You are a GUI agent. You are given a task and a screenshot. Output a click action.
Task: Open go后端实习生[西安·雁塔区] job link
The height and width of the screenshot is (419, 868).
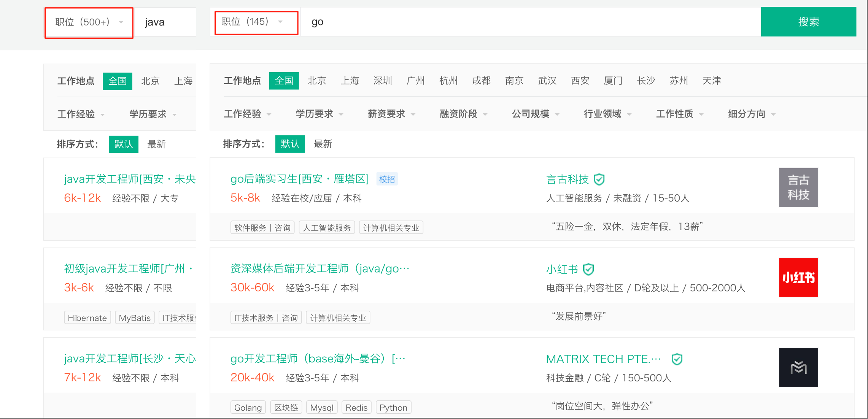pyautogui.click(x=299, y=179)
